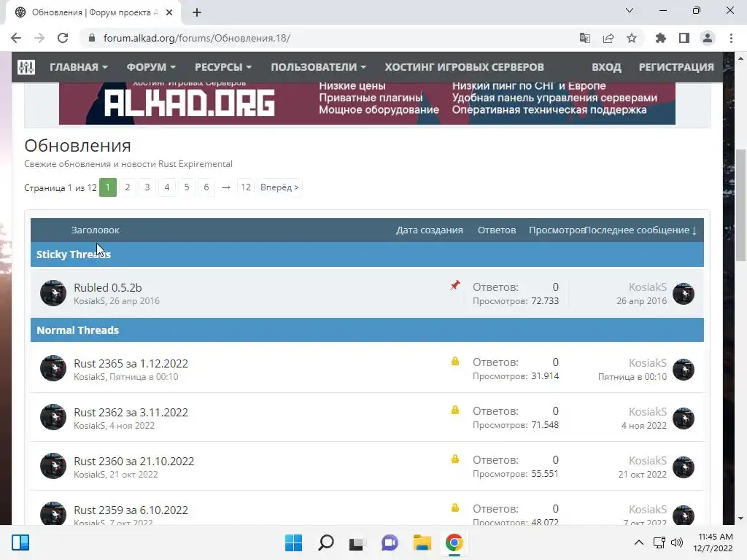
Task: Go to page 5 of the forum
Action: coord(187,187)
